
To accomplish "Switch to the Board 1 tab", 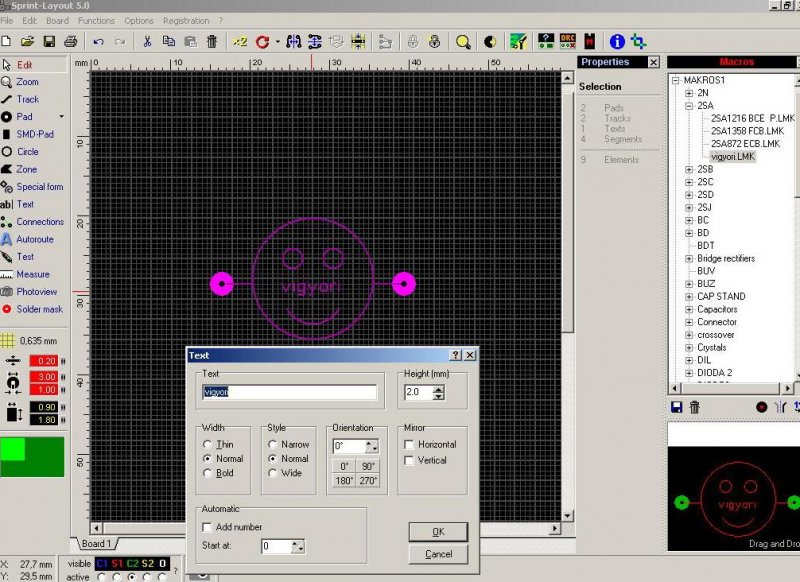I will 97,544.
